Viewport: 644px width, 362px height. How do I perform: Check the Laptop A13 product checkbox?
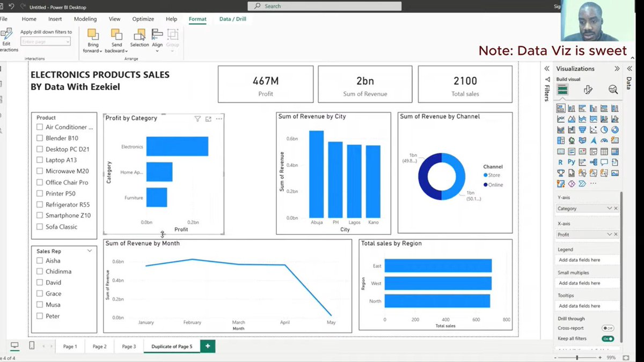[x=40, y=160]
